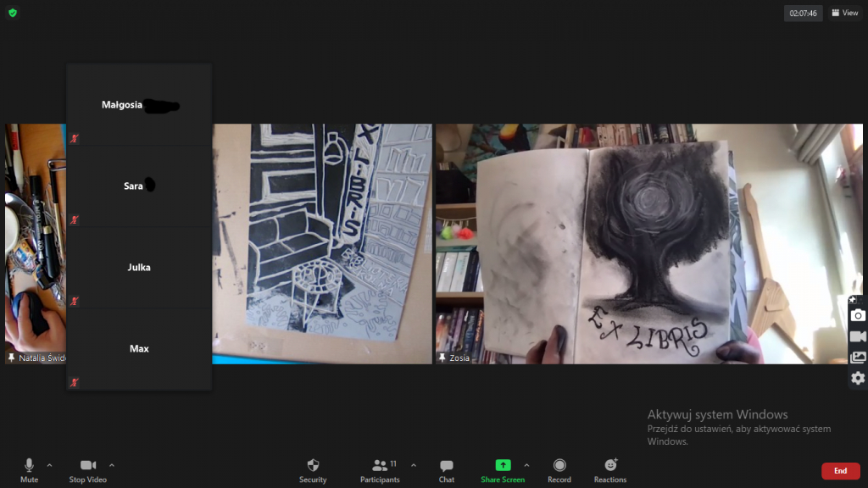This screenshot has height=488, width=868.
Task: Select Zosia's video tile with Ex Libris drawing
Action: pos(648,244)
